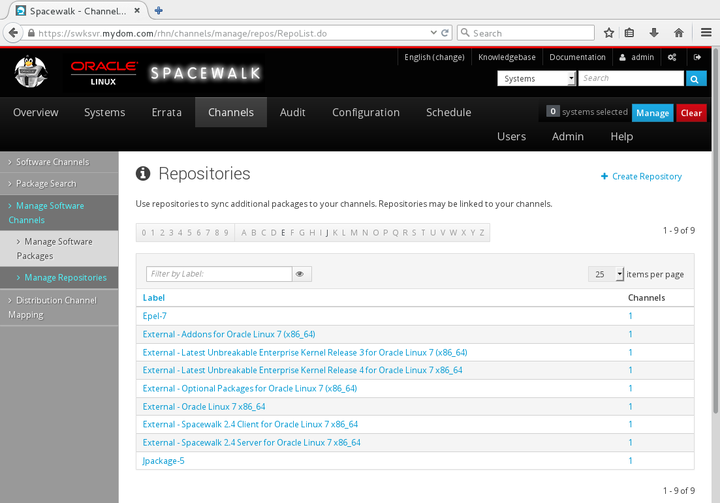Open Spacewalk 2.4 Server repository link
The height and width of the screenshot is (503, 720).
click(252, 443)
